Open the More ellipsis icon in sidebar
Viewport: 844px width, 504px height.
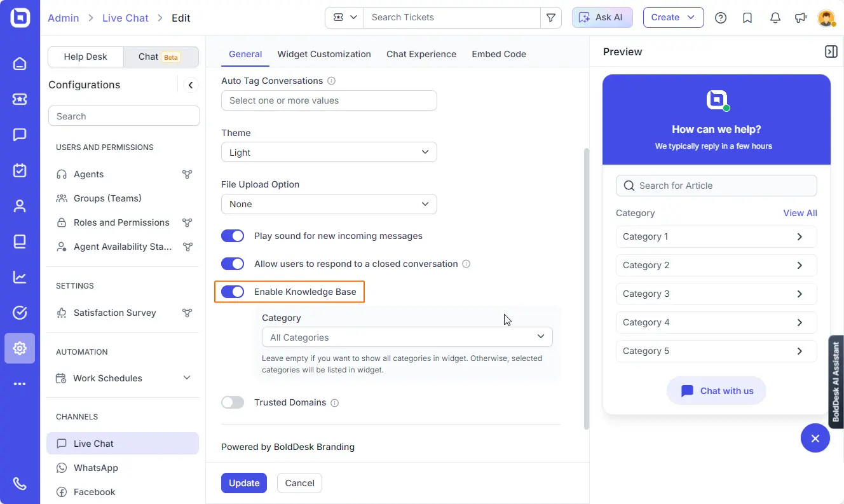pyautogui.click(x=20, y=384)
